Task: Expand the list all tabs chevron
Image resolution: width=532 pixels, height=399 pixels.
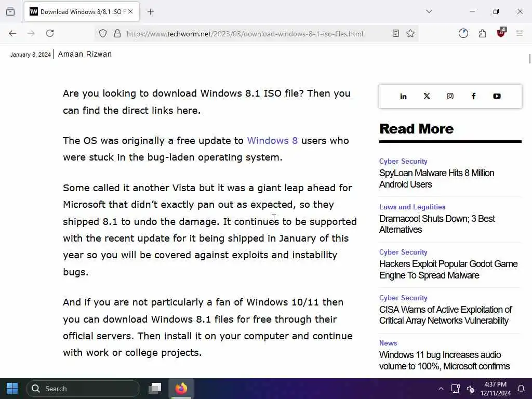Action: 429,11
